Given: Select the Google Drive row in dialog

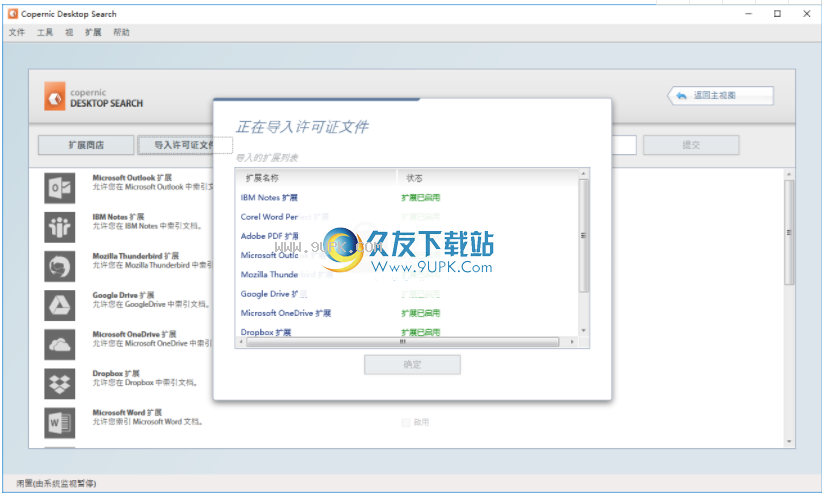Looking at the screenshot, I should coord(407,294).
